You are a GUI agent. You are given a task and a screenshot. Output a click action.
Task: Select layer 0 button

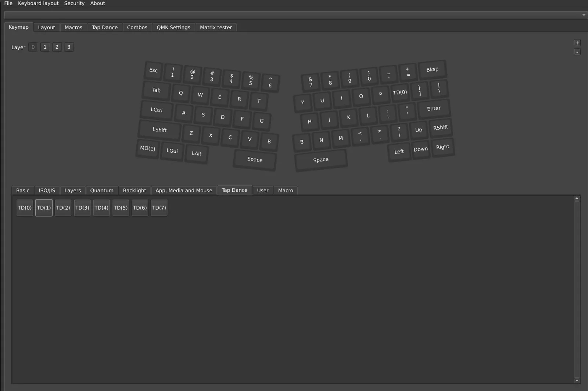33,47
